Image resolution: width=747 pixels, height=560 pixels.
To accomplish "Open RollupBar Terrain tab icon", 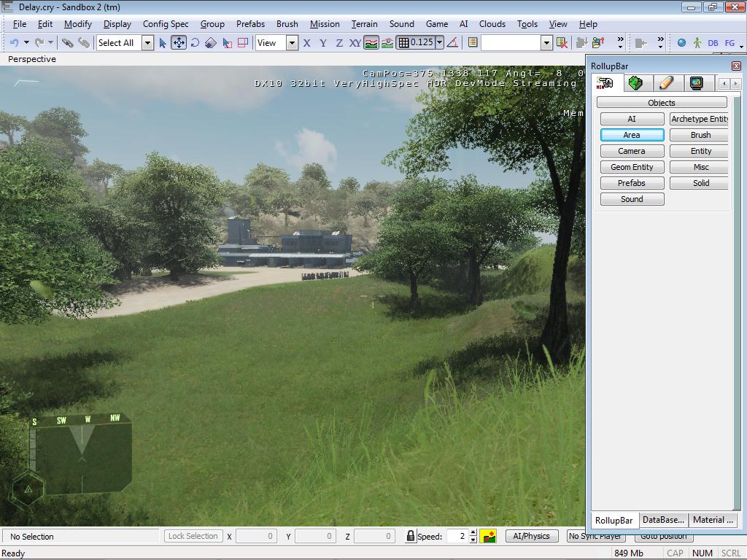I will [635, 83].
